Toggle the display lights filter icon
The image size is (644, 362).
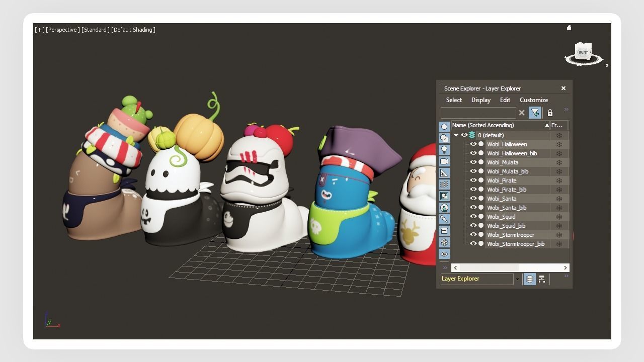click(x=444, y=150)
